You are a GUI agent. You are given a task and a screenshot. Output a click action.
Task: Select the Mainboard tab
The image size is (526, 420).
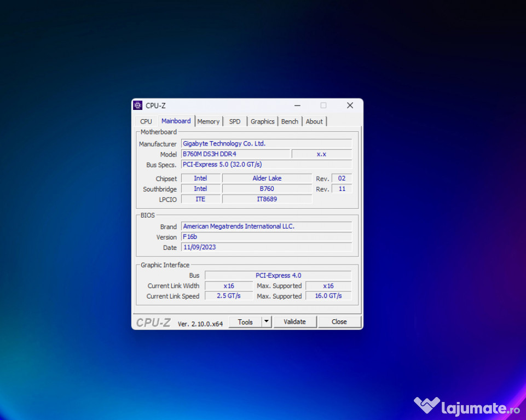click(x=176, y=121)
